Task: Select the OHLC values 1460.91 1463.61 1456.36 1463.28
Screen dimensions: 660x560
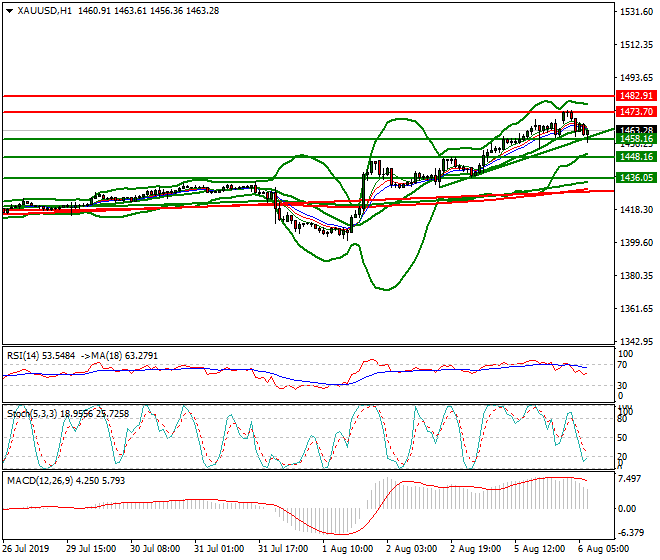Action: pyautogui.click(x=149, y=11)
